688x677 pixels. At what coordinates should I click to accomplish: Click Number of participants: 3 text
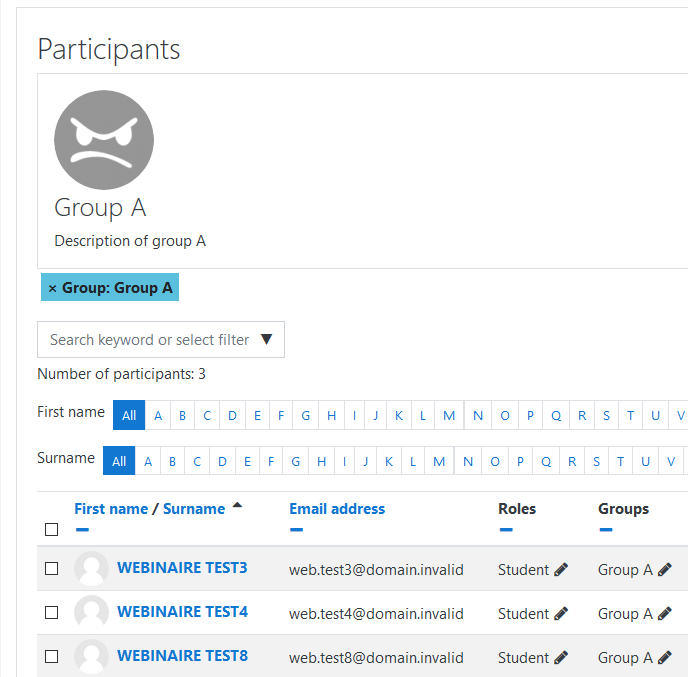click(x=121, y=374)
